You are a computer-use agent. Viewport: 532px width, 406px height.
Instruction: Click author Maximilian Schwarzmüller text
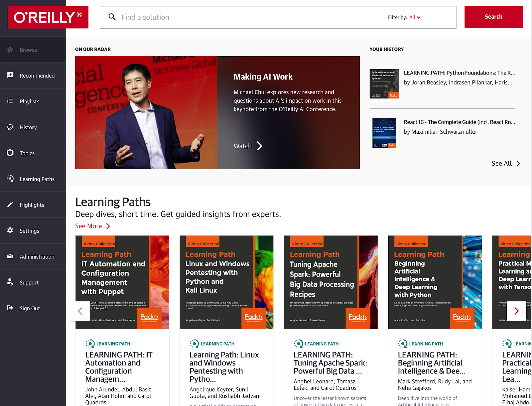coord(440,132)
